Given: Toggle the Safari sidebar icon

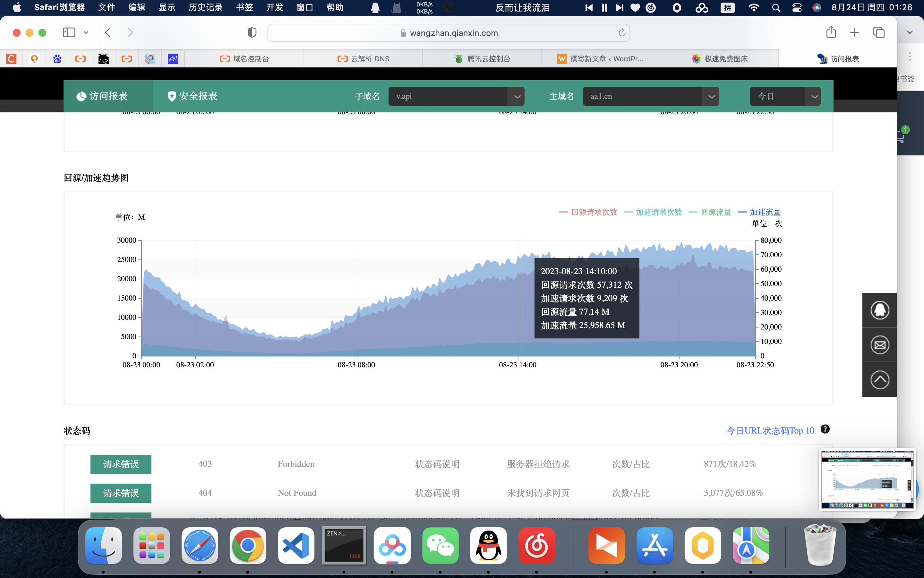Looking at the screenshot, I should 69,32.
